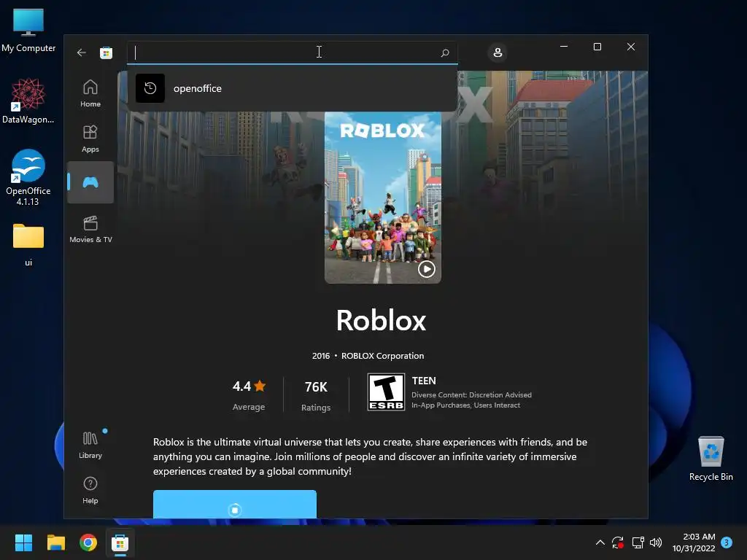Viewport: 747px width, 560px height.
Task: Open the volume speaker tray icon
Action: click(x=656, y=542)
